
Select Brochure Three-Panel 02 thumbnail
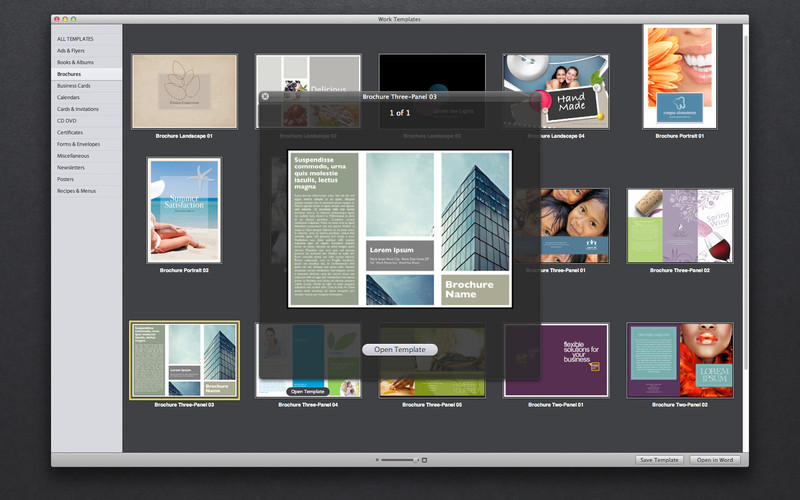[x=680, y=226]
